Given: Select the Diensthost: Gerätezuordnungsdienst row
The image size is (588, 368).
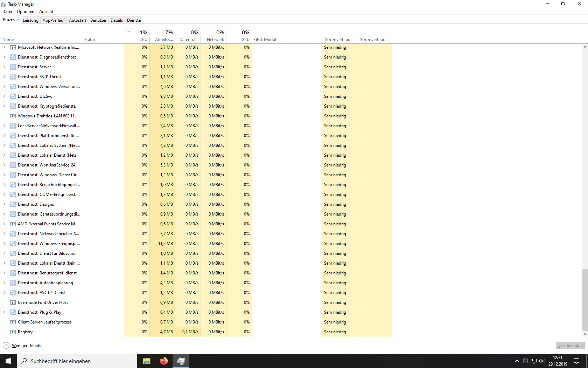Looking at the screenshot, I should [196, 214].
